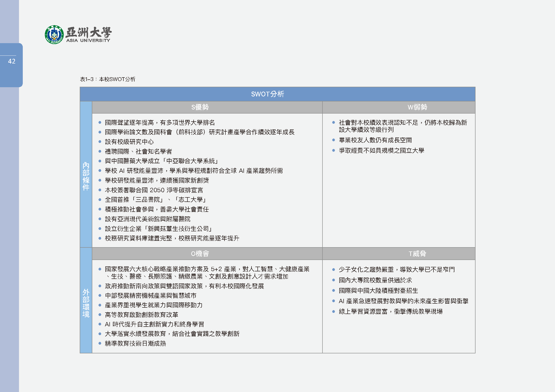The height and width of the screenshot is (392, 555).
Task: Click the ASIA UNIVERSITY English wordmark
Action: (88, 40)
